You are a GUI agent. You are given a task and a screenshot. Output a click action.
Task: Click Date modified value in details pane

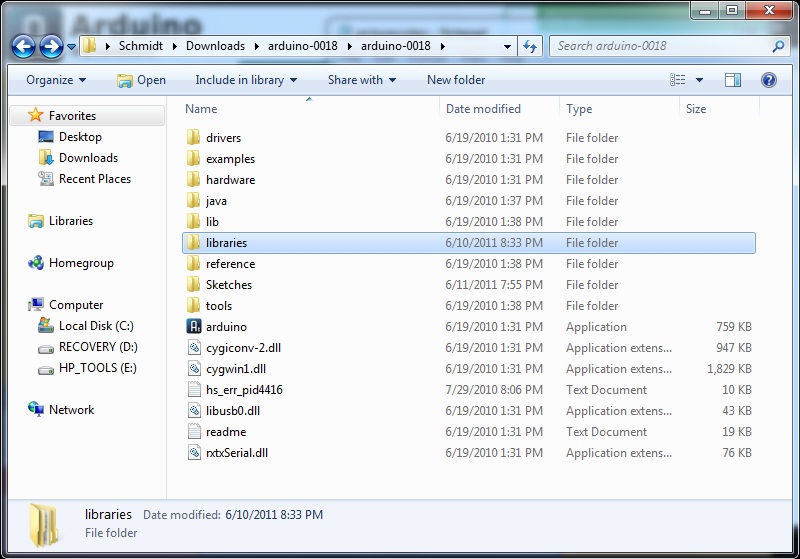pos(274,515)
